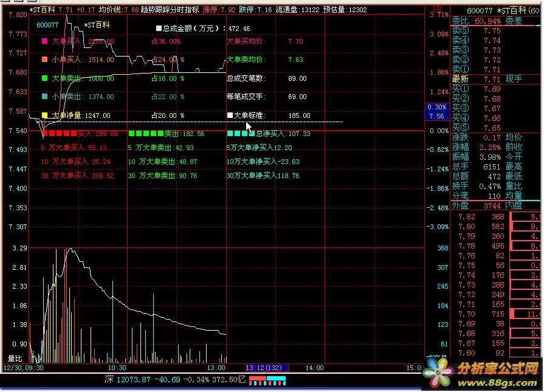Click the 外盘 3744 value
Screen dimensions: 544x392
492,205
